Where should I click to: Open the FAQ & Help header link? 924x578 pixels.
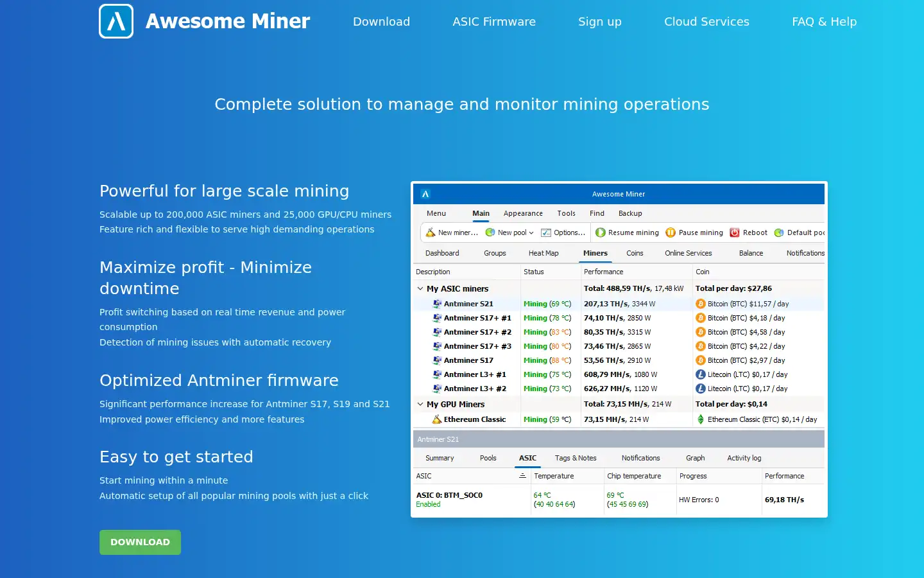click(825, 21)
